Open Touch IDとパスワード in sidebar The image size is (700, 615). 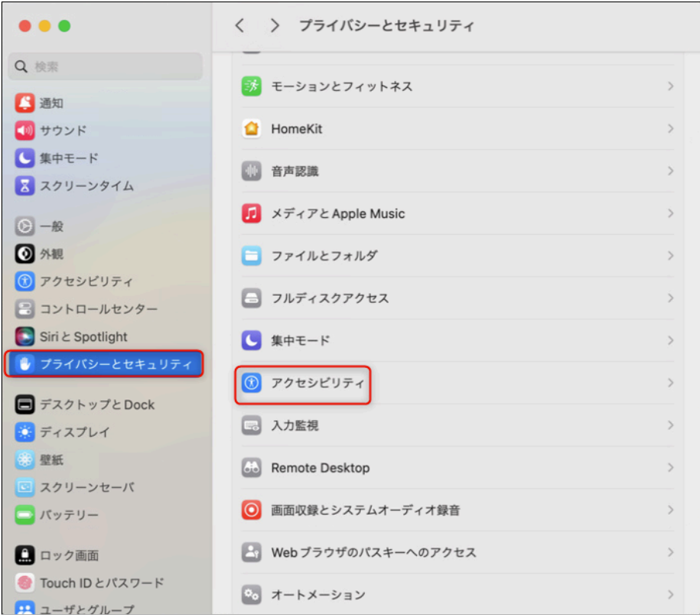coord(101,583)
